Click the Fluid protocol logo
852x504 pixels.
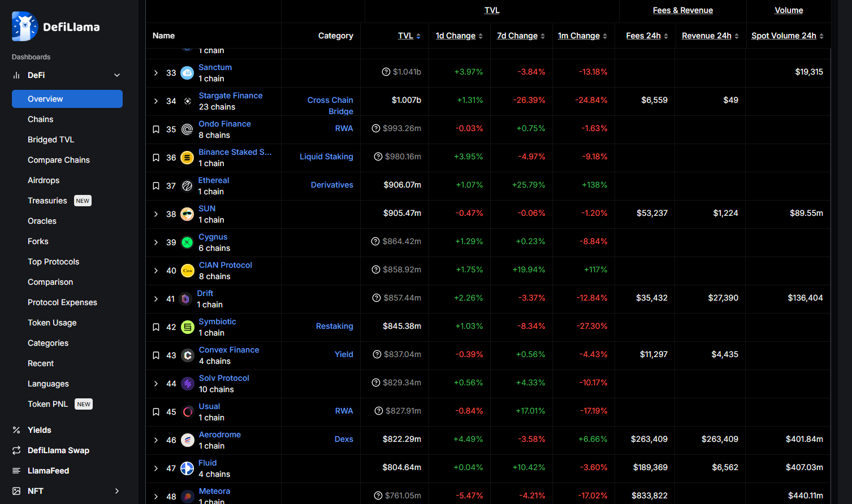[187, 468]
